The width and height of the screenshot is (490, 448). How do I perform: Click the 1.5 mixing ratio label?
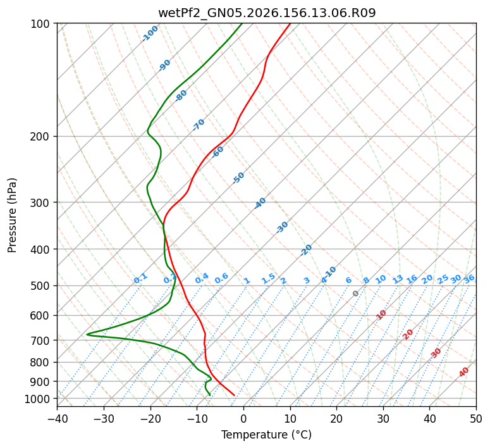point(268,278)
